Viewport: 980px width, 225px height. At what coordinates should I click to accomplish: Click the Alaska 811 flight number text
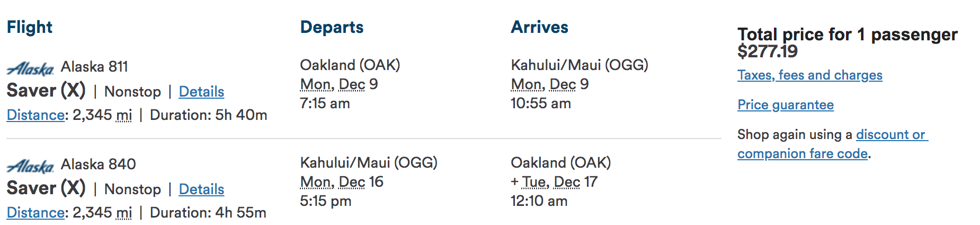point(94,67)
